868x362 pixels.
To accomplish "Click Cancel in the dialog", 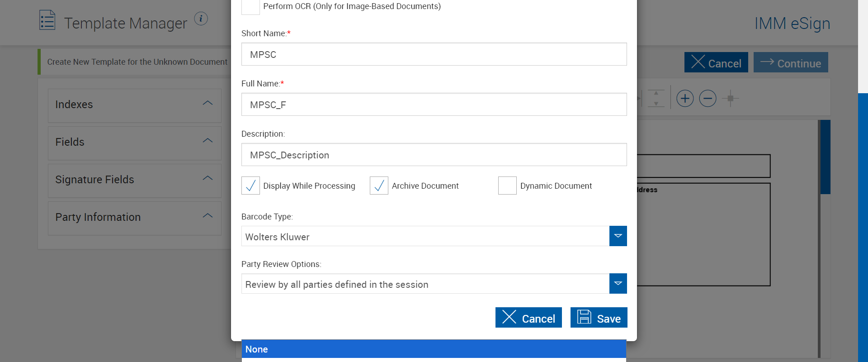I will [x=528, y=318].
